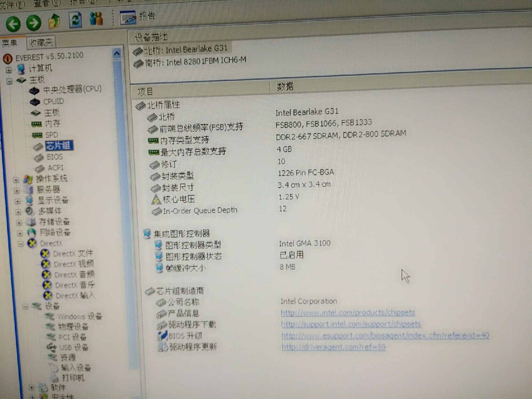
Task: Open the 文件(F) menu
Action: [12, 4]
